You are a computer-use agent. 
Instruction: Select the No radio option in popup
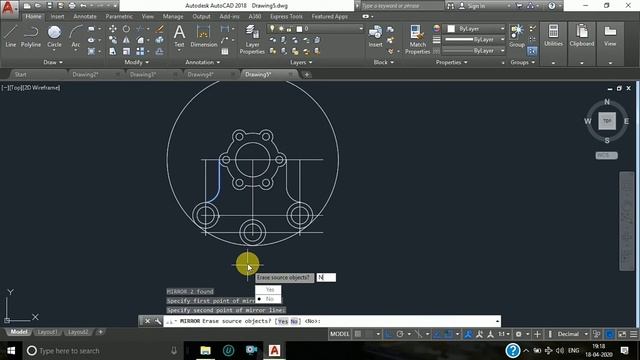pyautogui.click(x=268, y=299)
